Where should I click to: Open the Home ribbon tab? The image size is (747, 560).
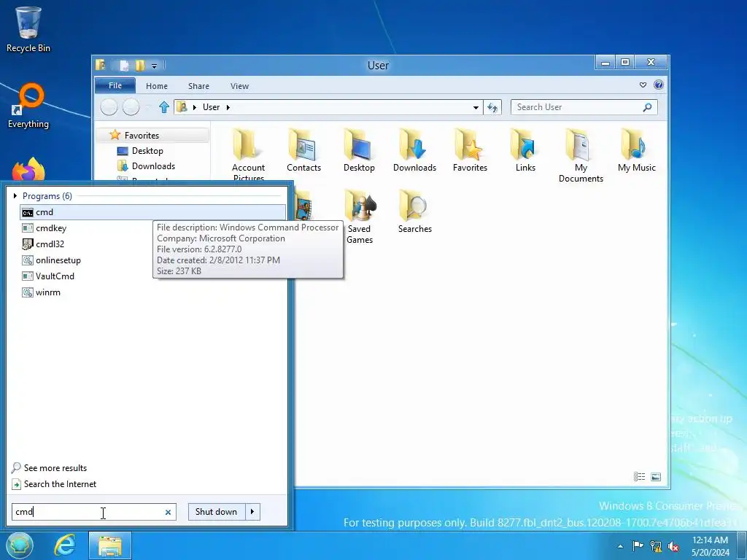coord(157,86)
